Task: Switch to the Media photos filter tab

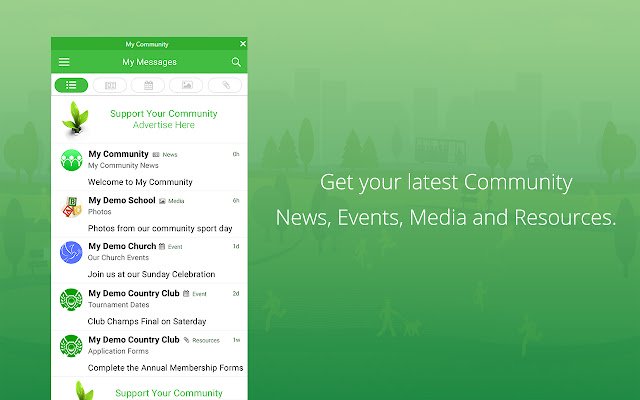Action: tap(187, 85)
